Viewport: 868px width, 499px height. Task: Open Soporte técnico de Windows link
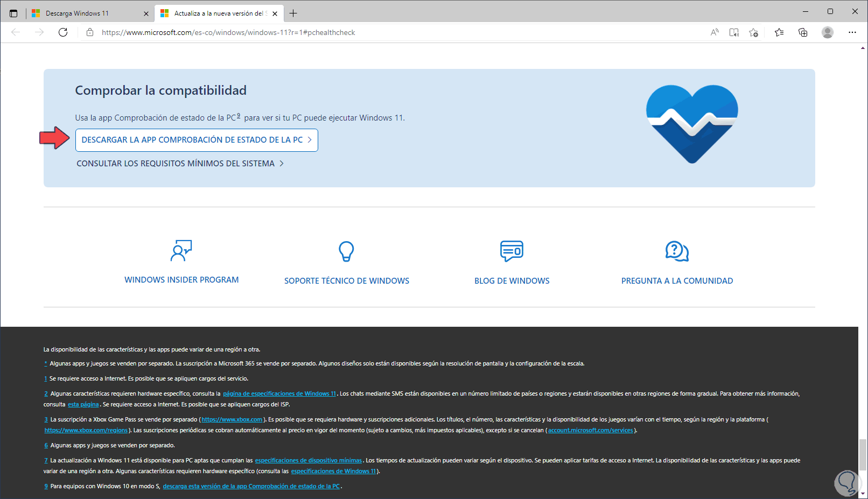(347, 281)
